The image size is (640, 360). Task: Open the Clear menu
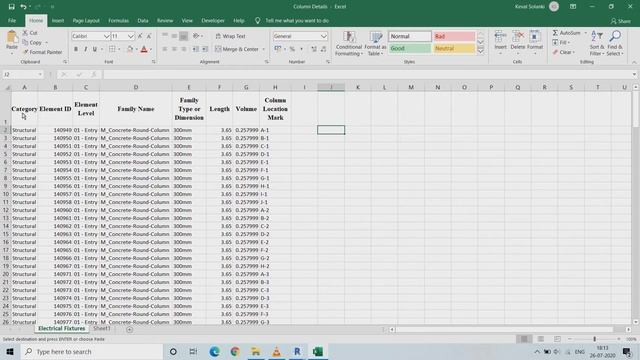point(564,52)
